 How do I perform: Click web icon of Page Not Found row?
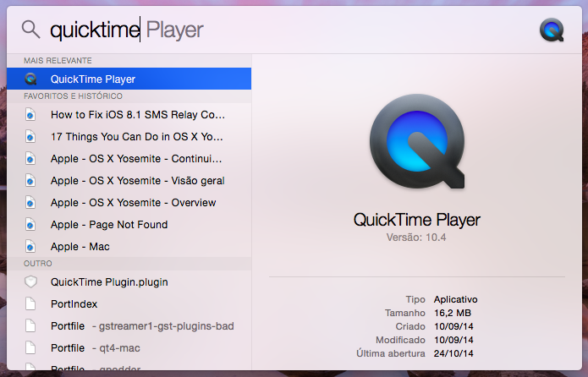tap(30, 225)
